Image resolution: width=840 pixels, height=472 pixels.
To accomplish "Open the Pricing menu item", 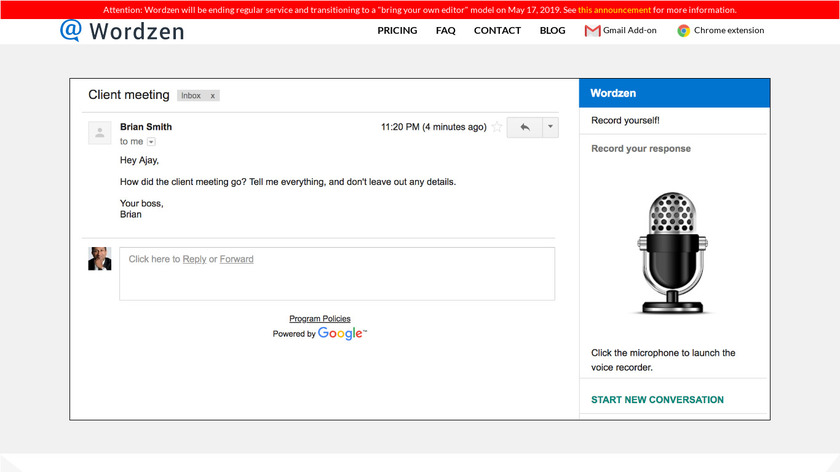I will 397,31.
